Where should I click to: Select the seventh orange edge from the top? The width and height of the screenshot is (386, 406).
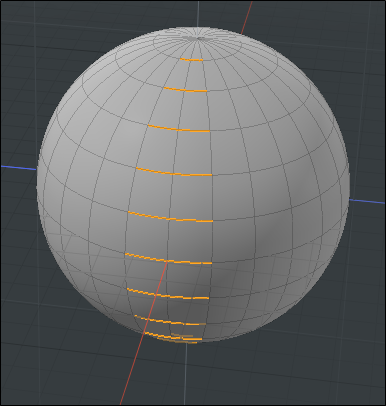(x=168, y=294)
